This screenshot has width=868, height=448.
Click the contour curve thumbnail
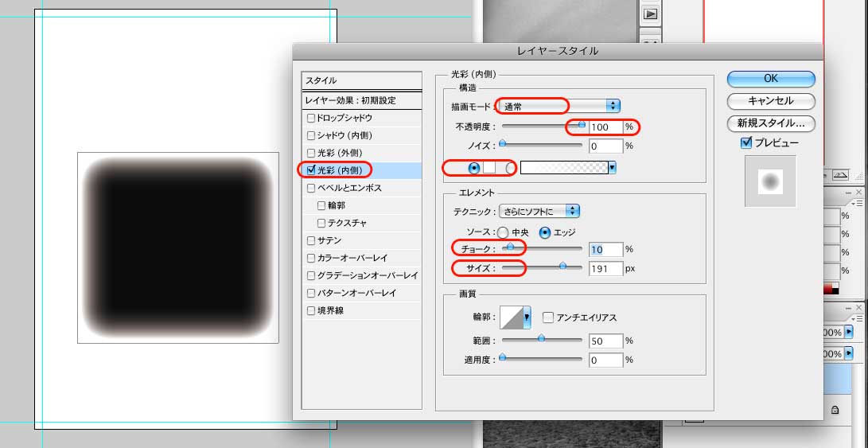point(511,317)
